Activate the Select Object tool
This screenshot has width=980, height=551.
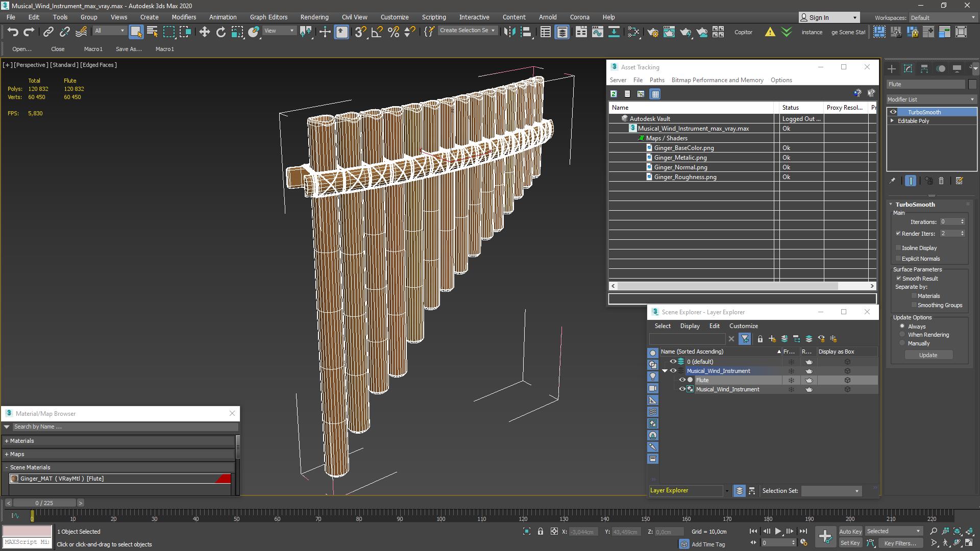pyautogui.click(x=136, y=32)
